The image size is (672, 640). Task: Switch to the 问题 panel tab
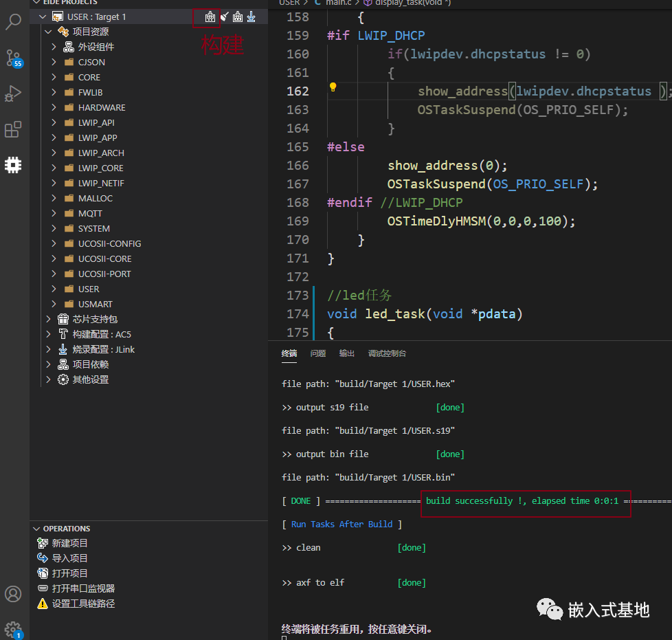tap(317, 353)
